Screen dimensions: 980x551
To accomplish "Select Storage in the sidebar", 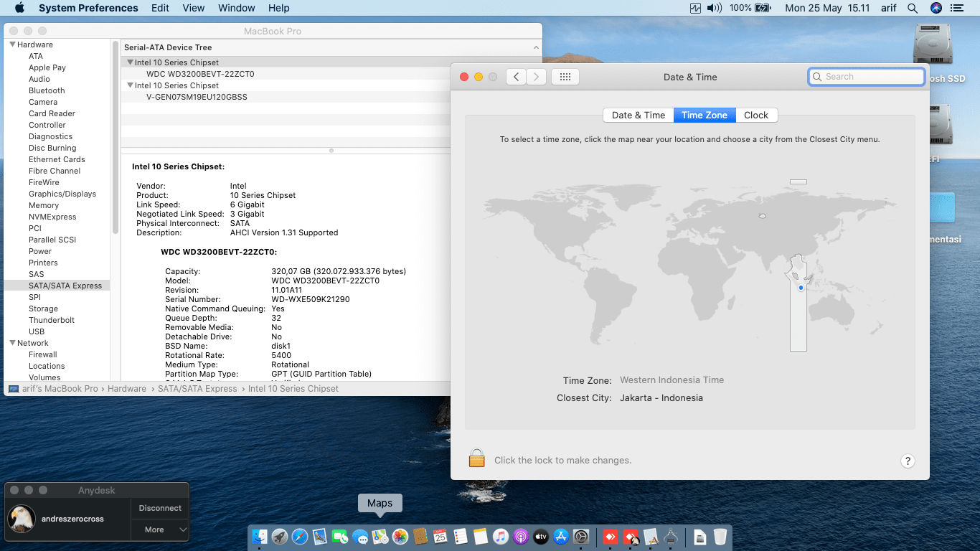I will pyautogui.click(x=43, y=309).
